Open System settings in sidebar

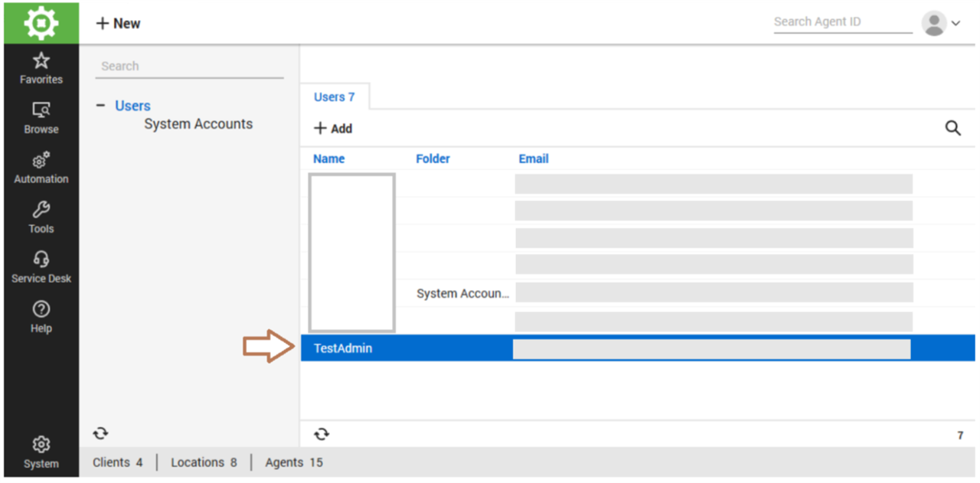click(41, 452)
